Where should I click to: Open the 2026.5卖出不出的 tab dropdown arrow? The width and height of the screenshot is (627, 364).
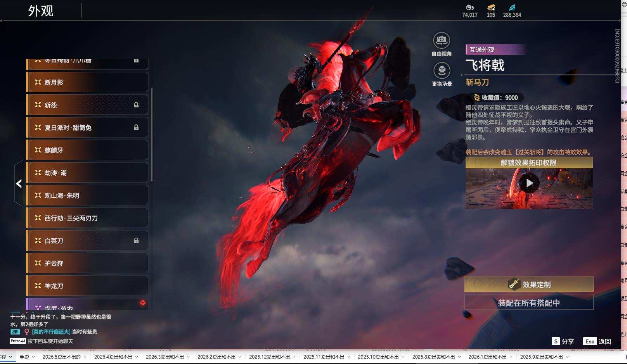click(85, 357)
